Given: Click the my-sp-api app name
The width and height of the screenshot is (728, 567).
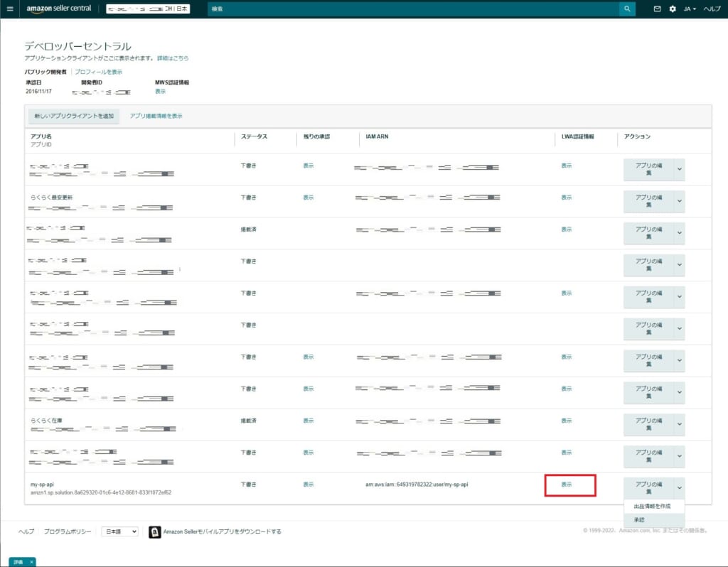Looking at the screenshot, I should (x=42, y=485).
